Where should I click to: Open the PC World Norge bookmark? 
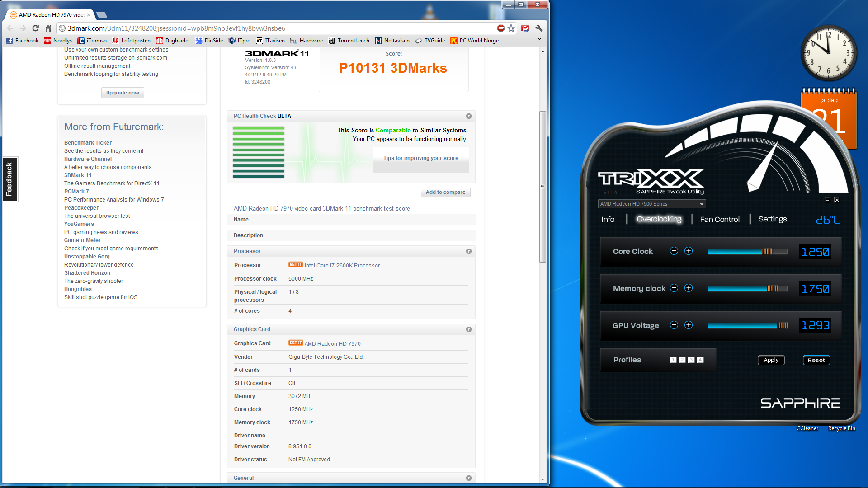[475, 41]
